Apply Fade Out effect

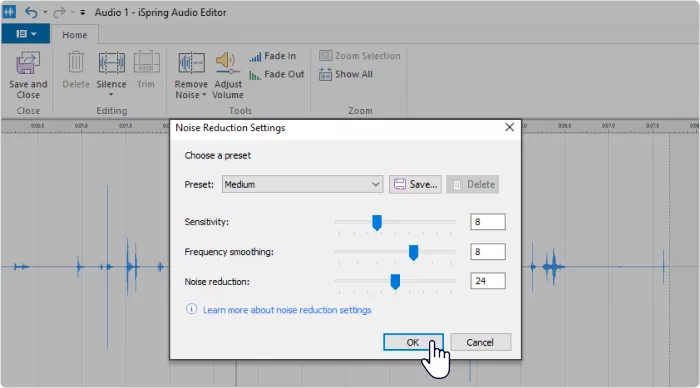click(277, 75)
